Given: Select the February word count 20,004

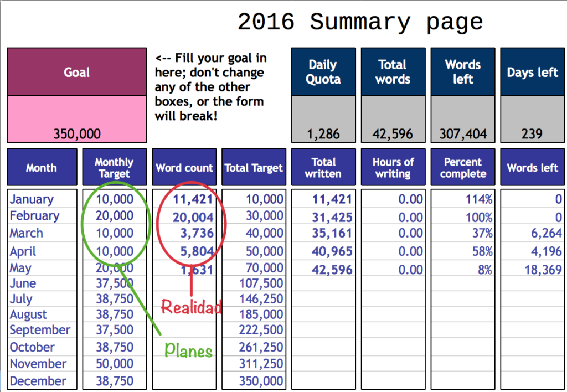Looking at the screenshot, I should (x=192, y=218).
